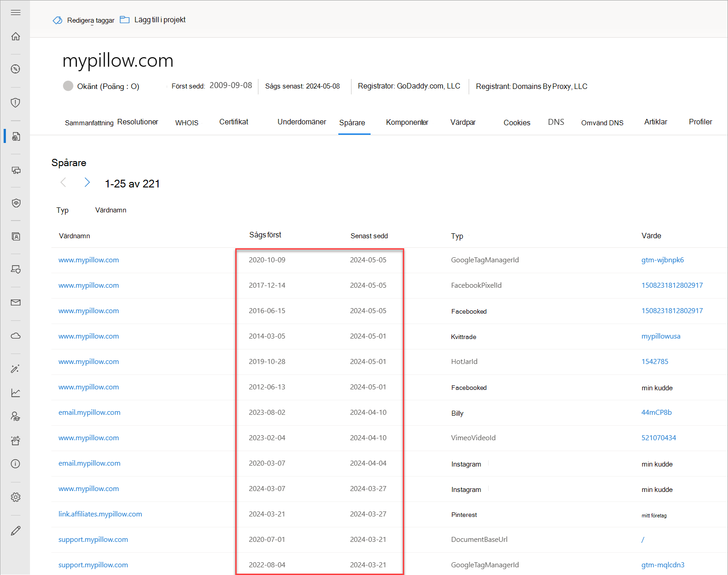Click the Pinterest type cell

tap(464, 515)
